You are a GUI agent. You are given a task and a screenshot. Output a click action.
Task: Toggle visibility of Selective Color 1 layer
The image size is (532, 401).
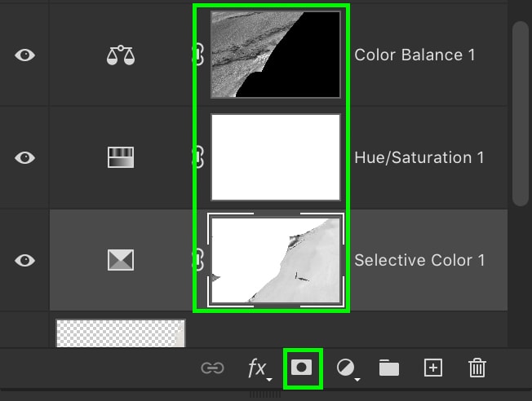click(x=24, y=260)
